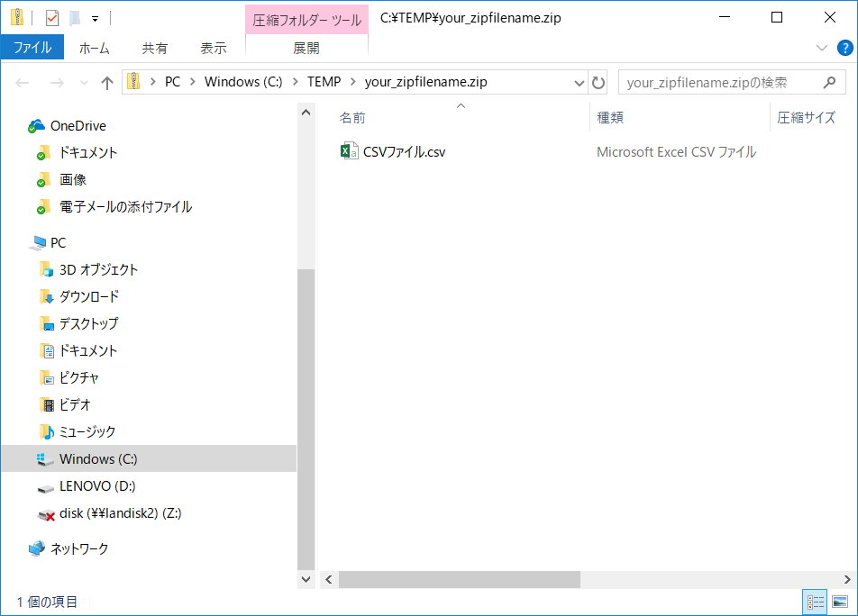Select the 圧縮フォルダー ツール contextual tab

[x=306, y=20]
